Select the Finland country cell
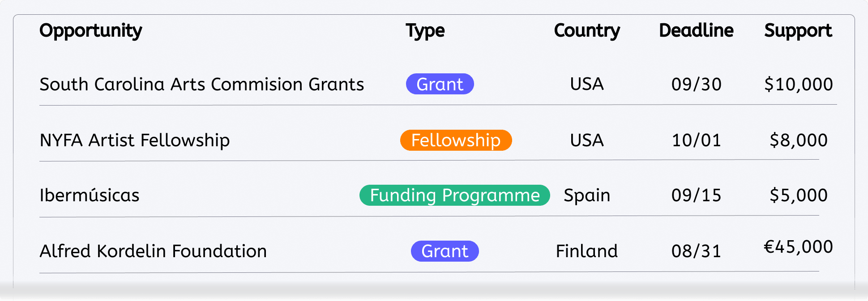Viewport: 868px width, 301px height. 586,251
